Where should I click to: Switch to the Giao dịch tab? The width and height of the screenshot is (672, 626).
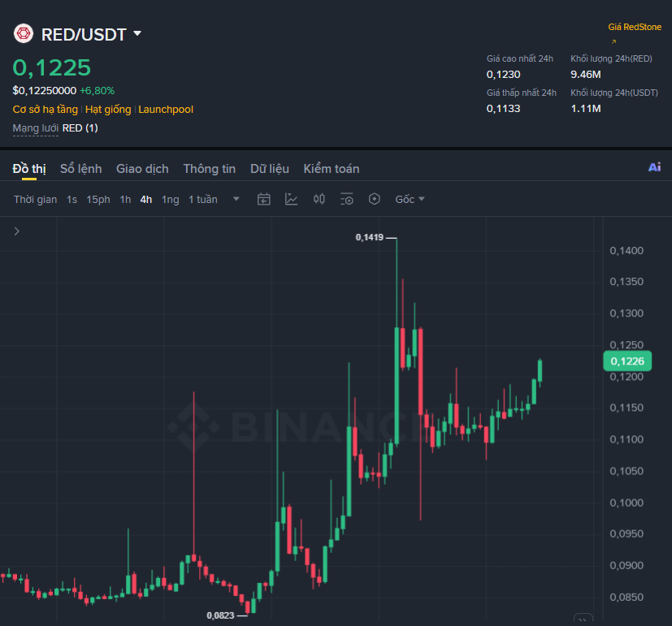point(142,169)
